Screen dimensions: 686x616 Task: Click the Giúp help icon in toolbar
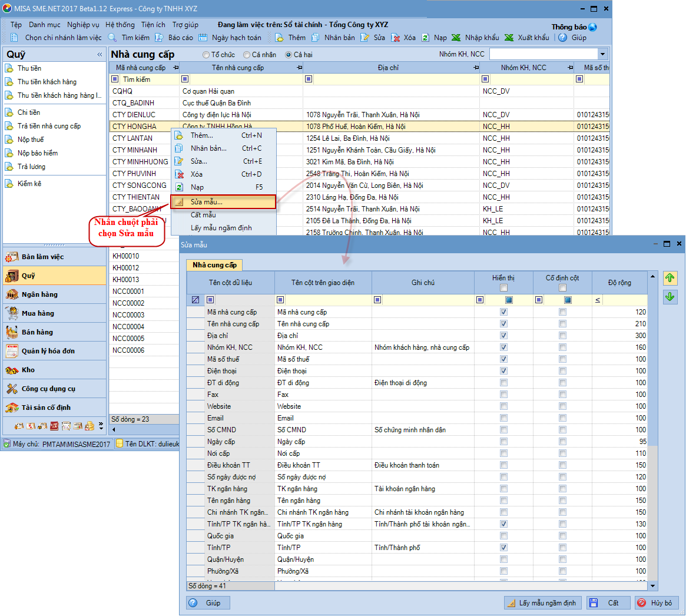562,38
